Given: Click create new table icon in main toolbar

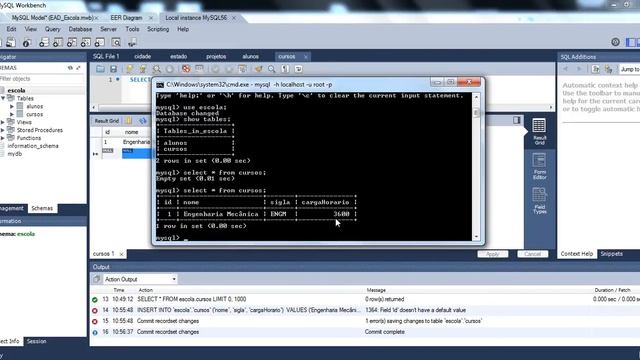Looking at the screenshot, I should [58, 42].
